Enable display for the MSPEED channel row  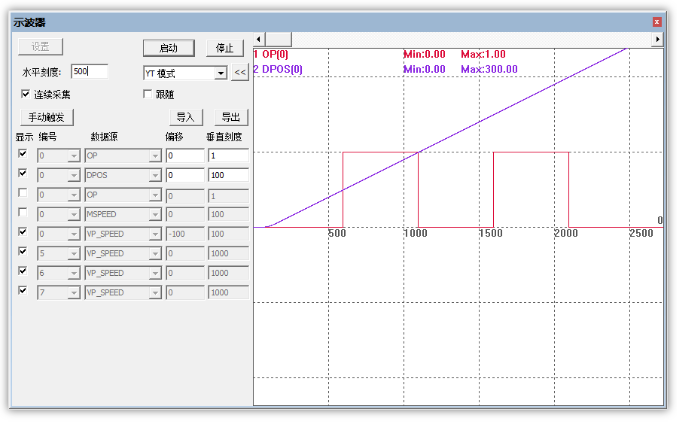pyautogui.click(x=22, y=212)
